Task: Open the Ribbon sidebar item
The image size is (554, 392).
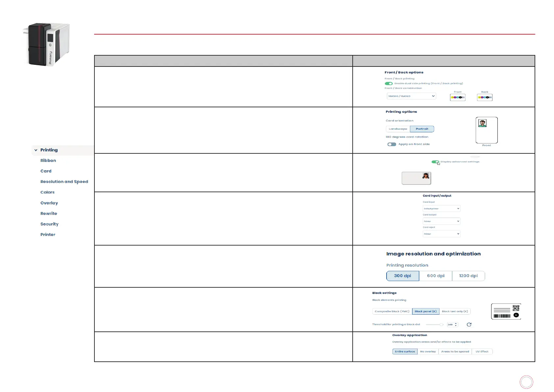Action: [48, 161]
